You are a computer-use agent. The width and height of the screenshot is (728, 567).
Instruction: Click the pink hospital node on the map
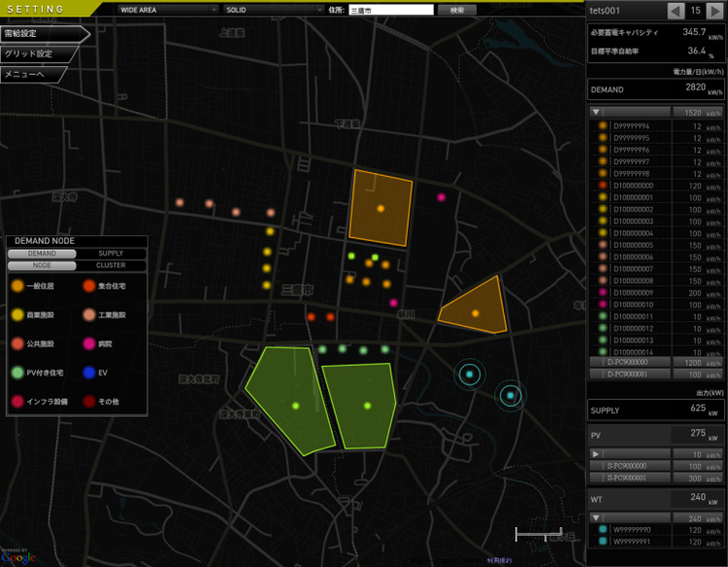click(442, 197)
